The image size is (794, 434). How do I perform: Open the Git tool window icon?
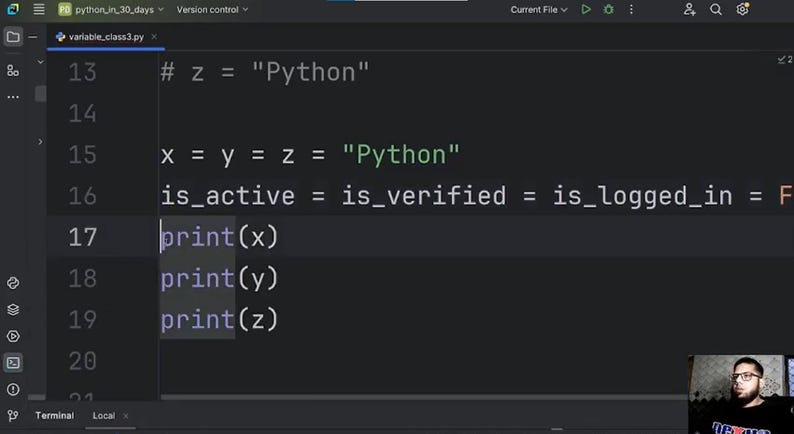[13, 416]
